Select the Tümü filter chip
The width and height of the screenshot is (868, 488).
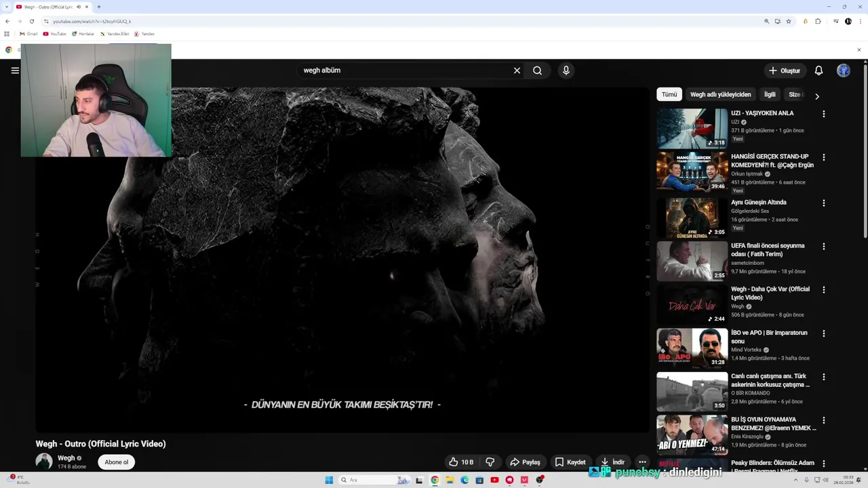(x=669, y=95)
